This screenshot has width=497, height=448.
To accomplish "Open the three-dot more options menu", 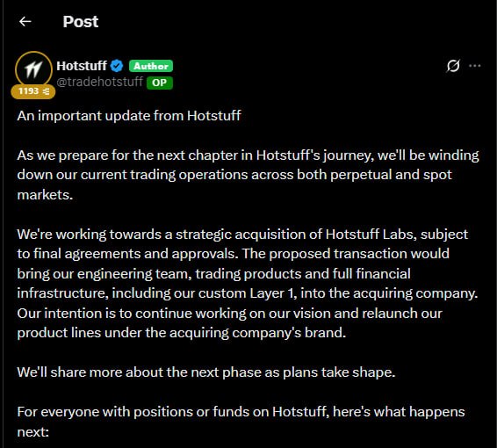I will click(474, 66).
